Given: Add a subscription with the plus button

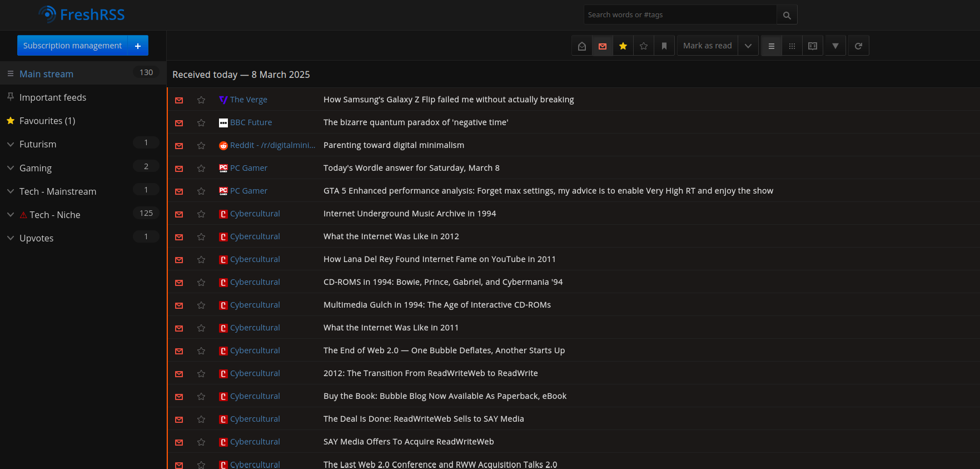Looking at the screenshot, I should point(138,46).
